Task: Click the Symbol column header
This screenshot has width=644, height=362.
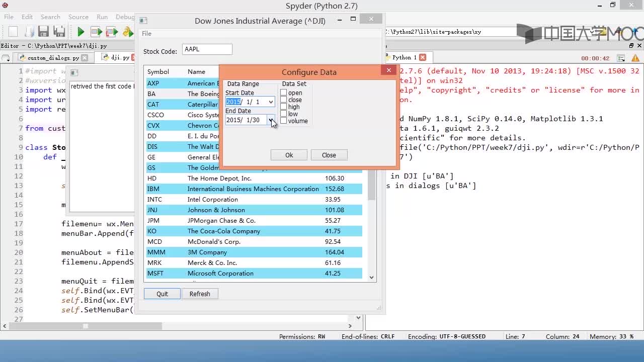Action: (158, 72)
